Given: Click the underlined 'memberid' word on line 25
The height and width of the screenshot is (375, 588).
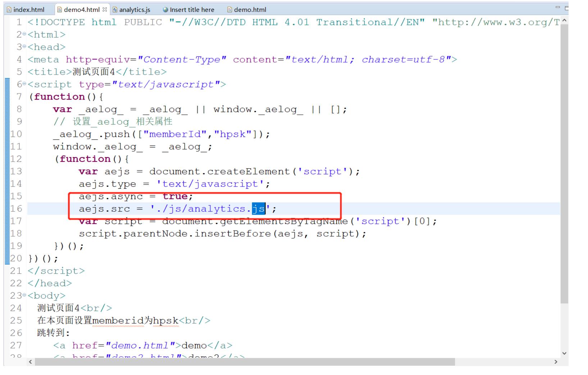Looking at the screenshot, I should [118, 320].
